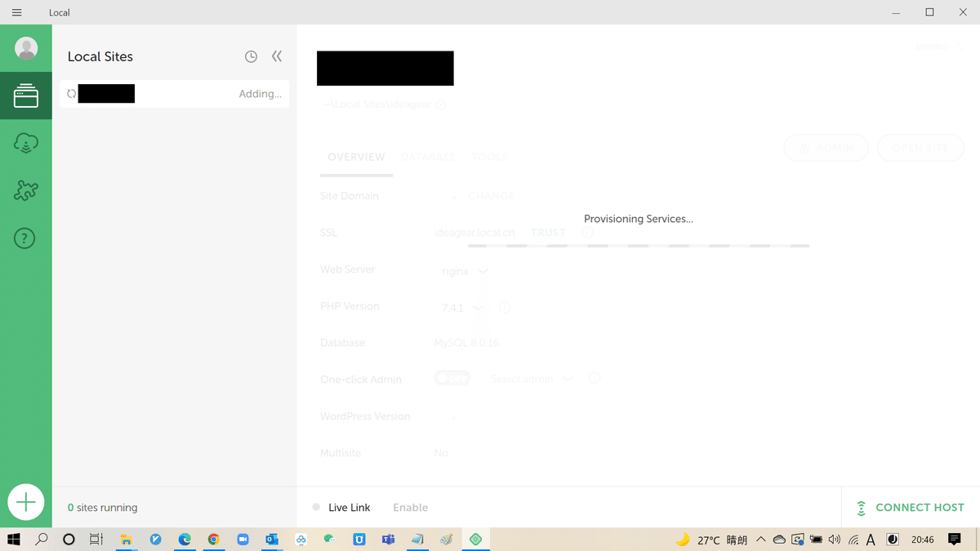Open the Wi-Fi network tray icon
Viewport: 980px width, 551px height.
click(x=853, y=540)
